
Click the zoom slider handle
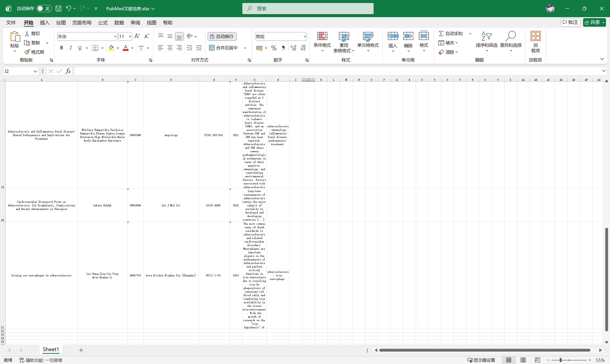561,360
